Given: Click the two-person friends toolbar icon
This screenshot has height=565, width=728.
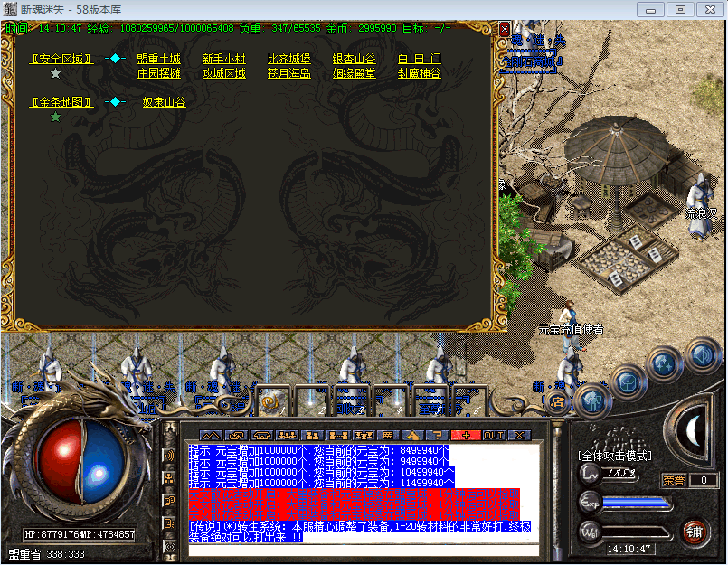Looking at the screenshot, I should coord(313,436).
